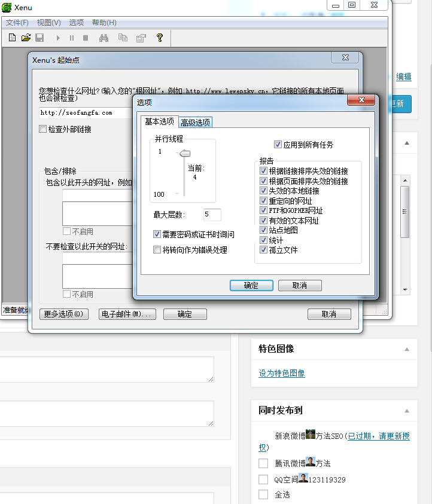
Task: Toggle 统计 report checkbox
Action: click(x=263, y=240)
